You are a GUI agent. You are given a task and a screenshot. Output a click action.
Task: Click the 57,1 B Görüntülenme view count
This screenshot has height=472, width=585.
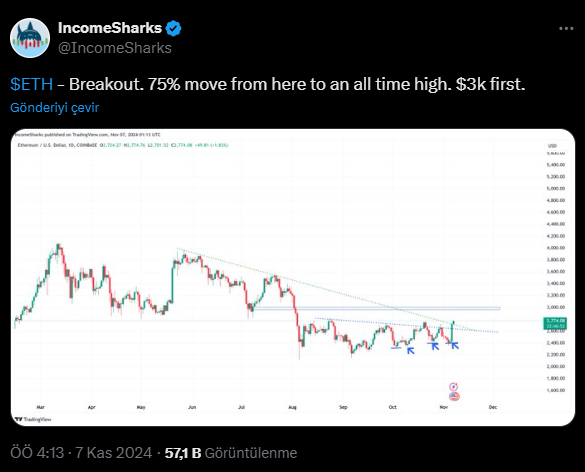click(231, 453)
